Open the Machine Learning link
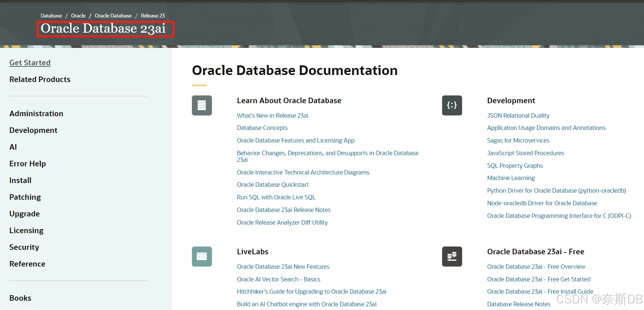The height and width of the screenshot is (310, 644). [x=511, y=178]
